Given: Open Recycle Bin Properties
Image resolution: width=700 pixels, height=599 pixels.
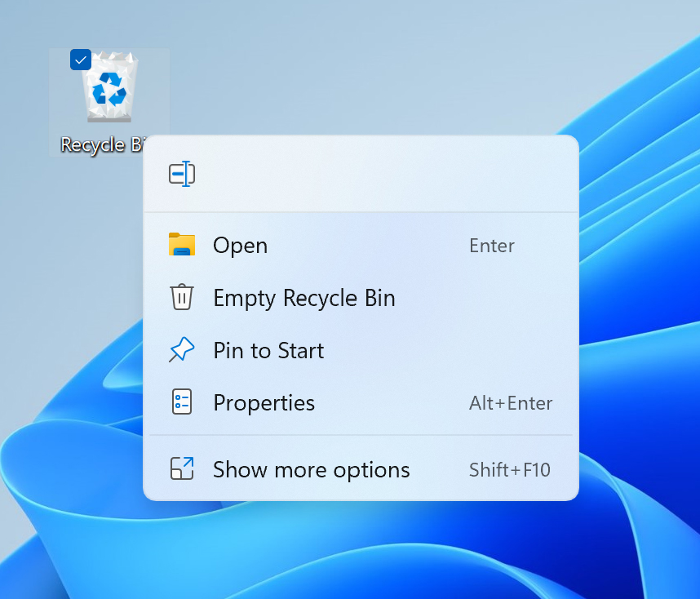Looking at the screenshot, I should click(x=264, y=402).
